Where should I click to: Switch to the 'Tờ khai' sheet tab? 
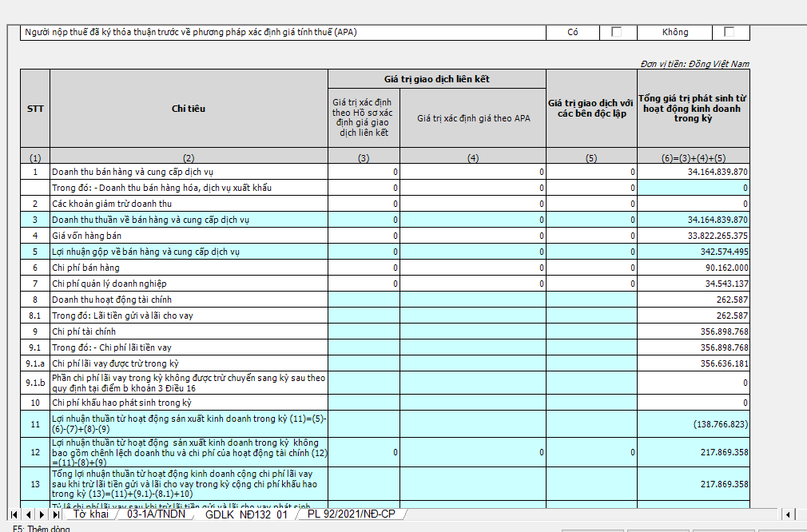90,514
